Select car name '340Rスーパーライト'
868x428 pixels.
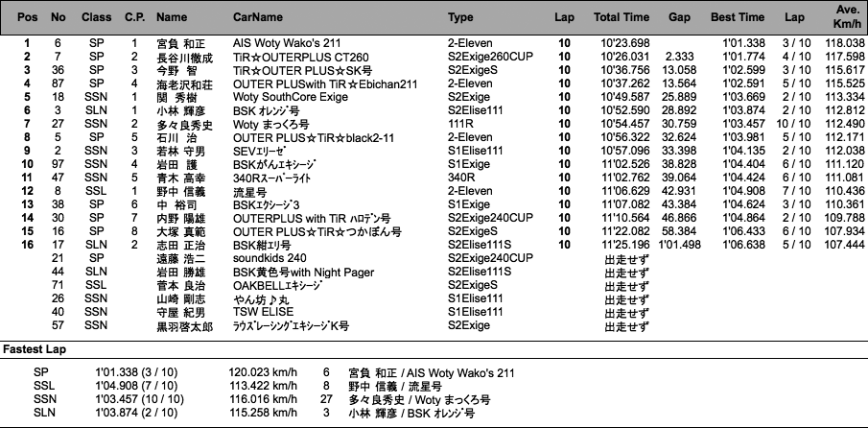[271, 178]
